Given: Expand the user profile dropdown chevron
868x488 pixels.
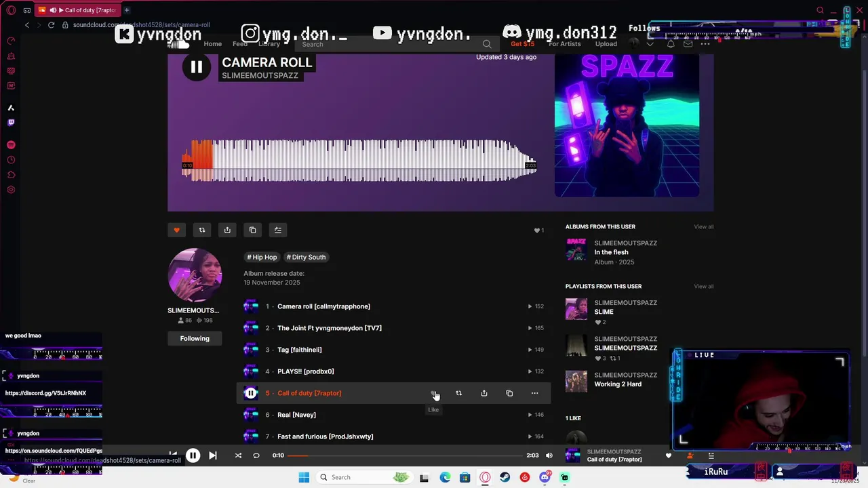Looking at the screenshot, I should pos(650,44).
